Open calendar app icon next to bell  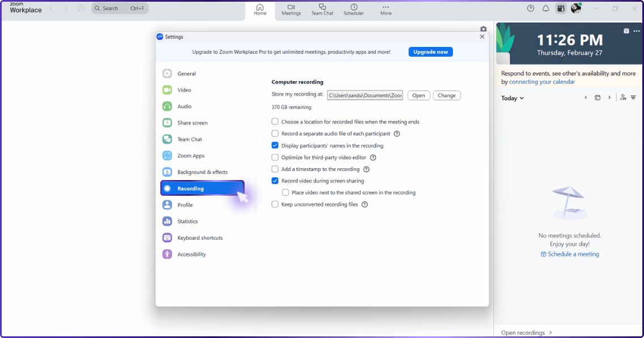561,8
